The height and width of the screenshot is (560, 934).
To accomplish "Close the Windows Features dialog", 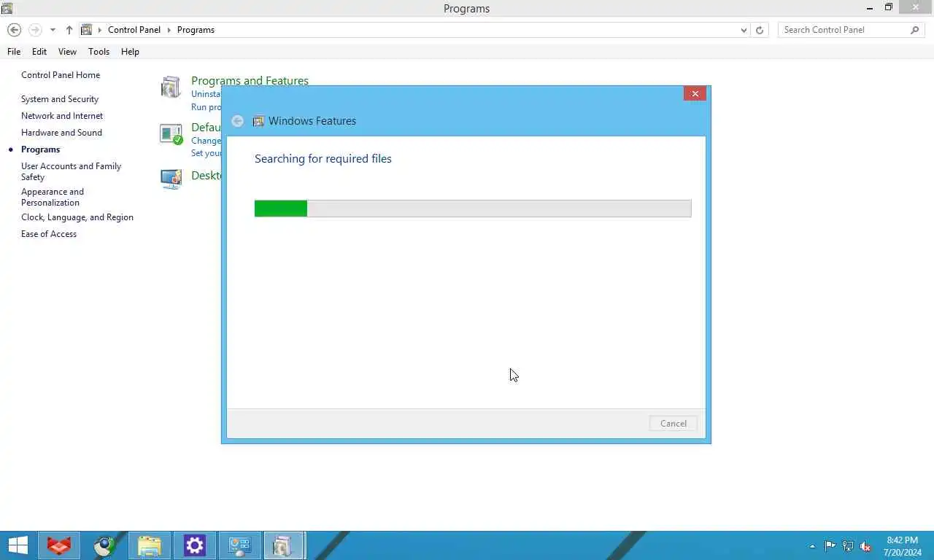I will 695,93.
